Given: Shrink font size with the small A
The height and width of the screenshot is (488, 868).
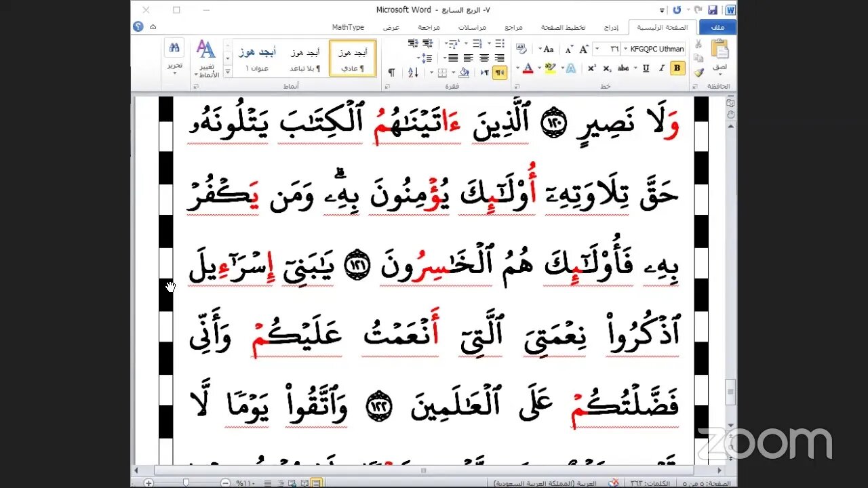Looking at the screenshot, I should [569, 49].
